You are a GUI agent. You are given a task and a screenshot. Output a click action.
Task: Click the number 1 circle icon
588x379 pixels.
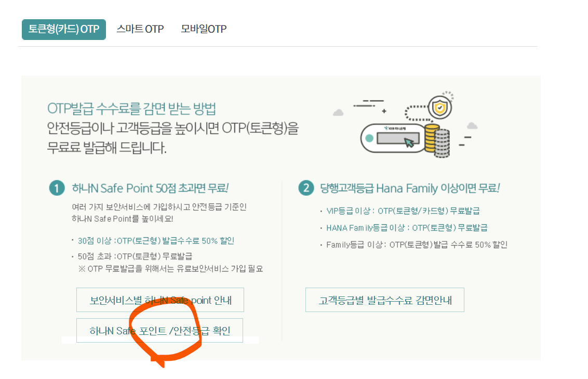tap(57, 188)
